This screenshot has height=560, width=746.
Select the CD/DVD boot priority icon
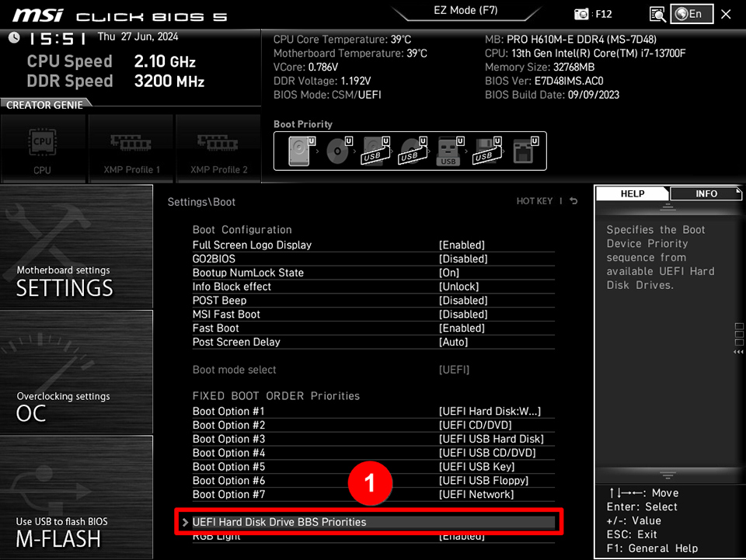[x=340, y=151]
